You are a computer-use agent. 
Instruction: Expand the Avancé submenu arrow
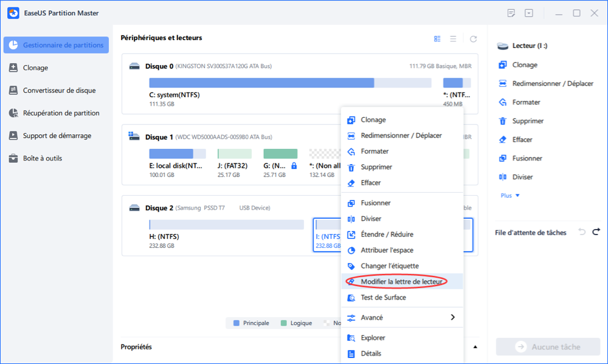tap(452, 317)
